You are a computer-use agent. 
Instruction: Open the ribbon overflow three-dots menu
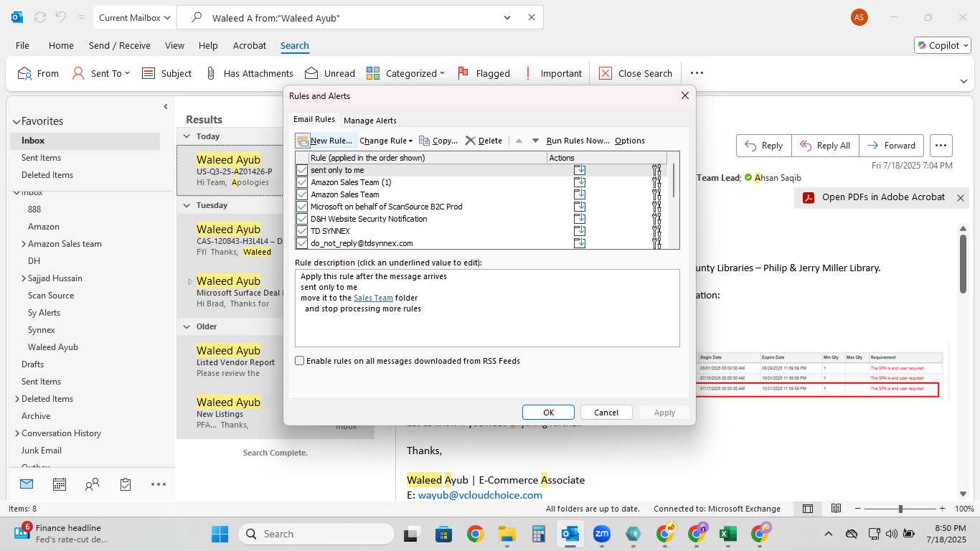tap(697, 73)
